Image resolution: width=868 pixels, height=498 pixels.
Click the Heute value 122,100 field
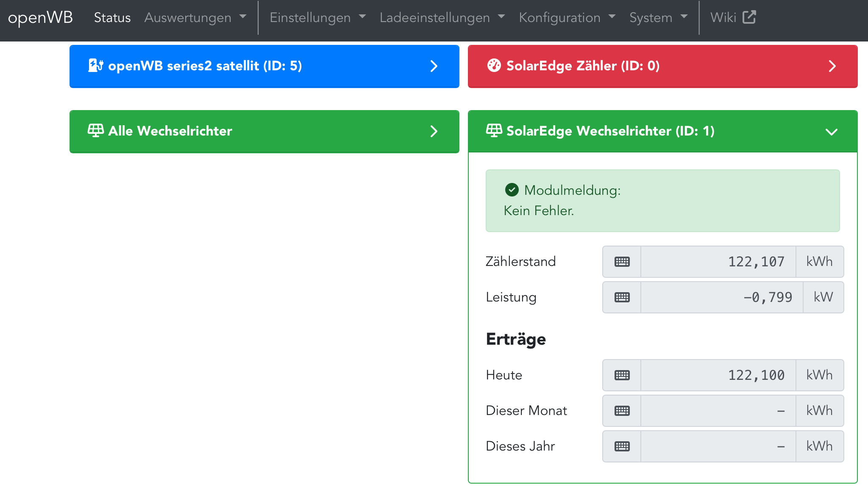pos(718,375)
